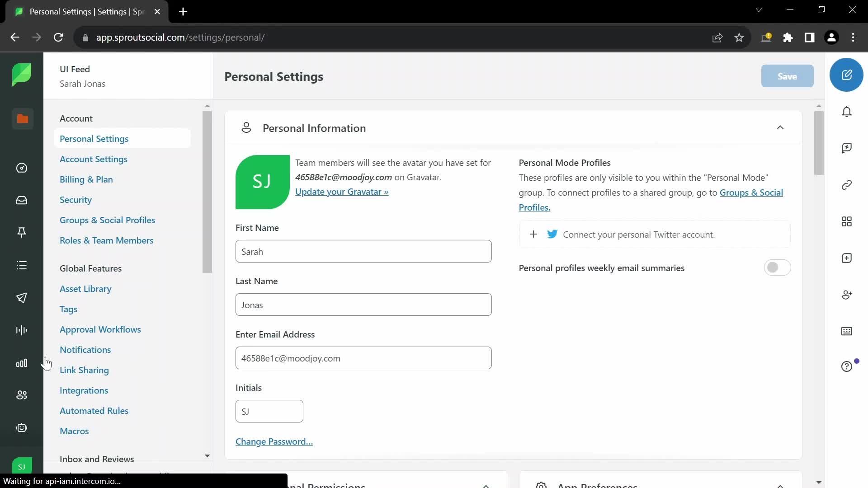The height and width of the screenshot is (488, 868).
Task: Open the Chrome profile icon
Action: 831,38
